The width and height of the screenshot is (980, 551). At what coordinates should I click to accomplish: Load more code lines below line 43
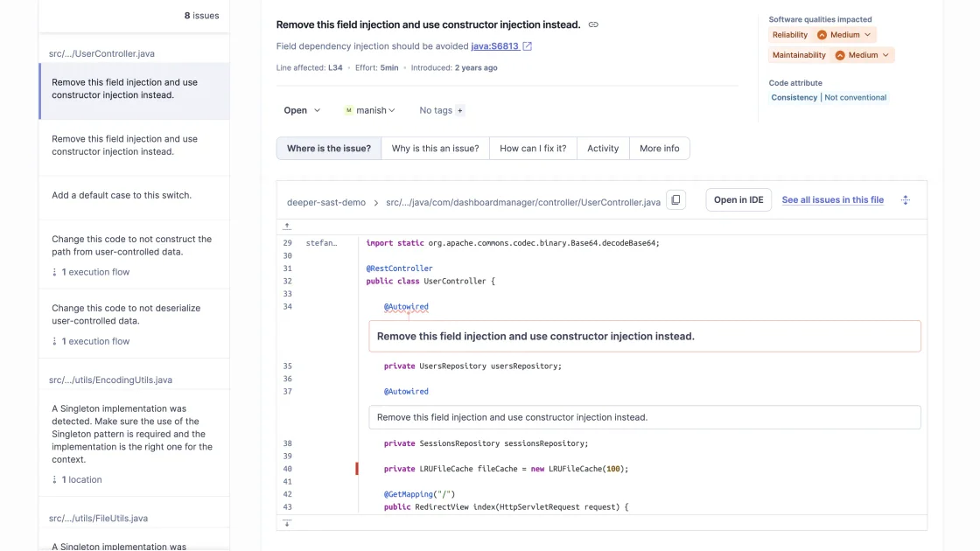[287, 522]
